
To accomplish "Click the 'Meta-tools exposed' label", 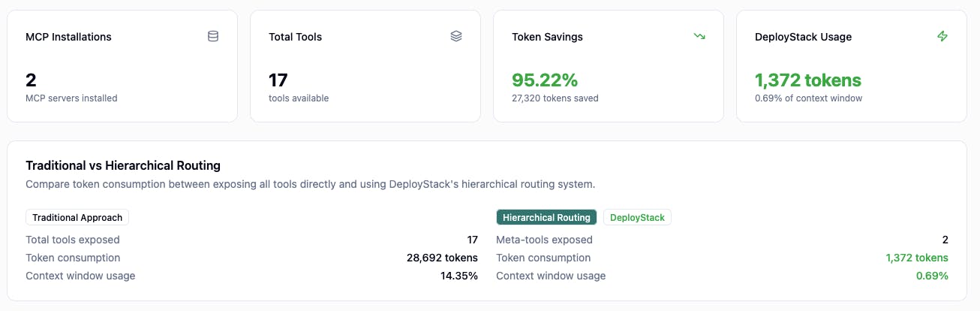I will 544,240.
